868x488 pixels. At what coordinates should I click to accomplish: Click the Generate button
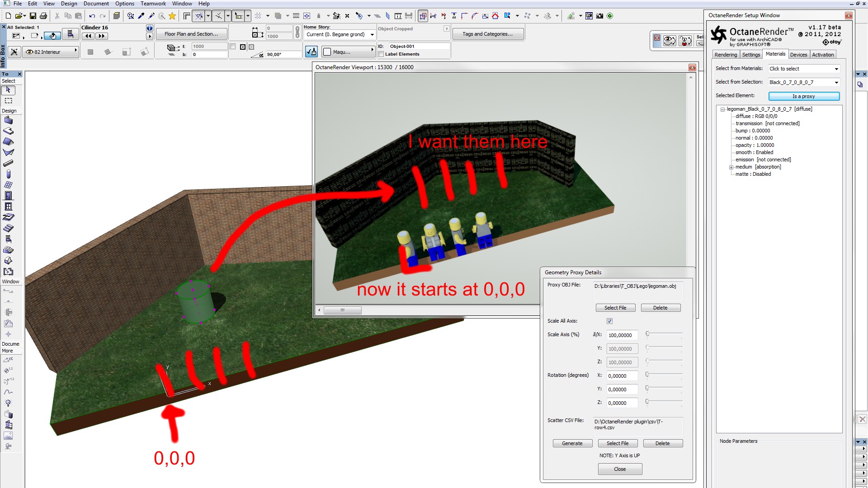click(x=572, y=443)
